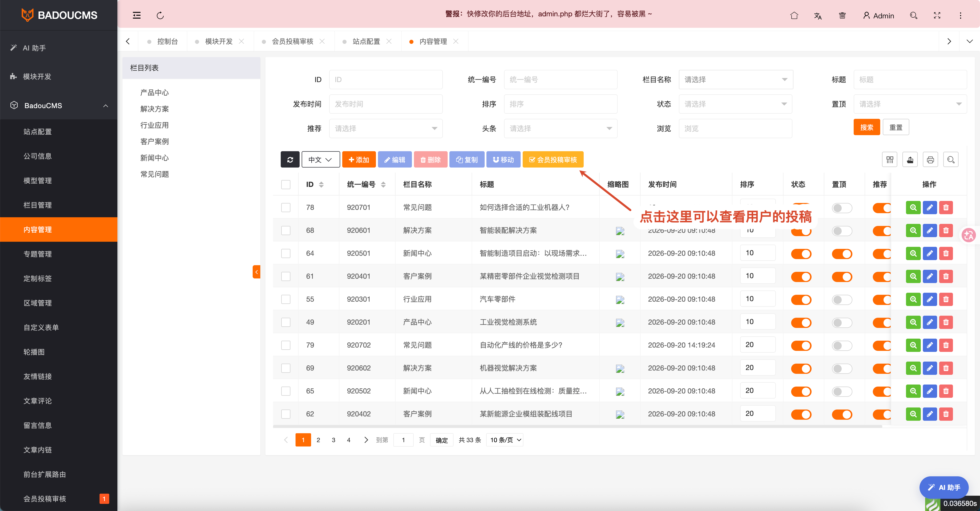Go to page 2 in pagination
This screenshot has width=980, height=511.
(318, 440)
